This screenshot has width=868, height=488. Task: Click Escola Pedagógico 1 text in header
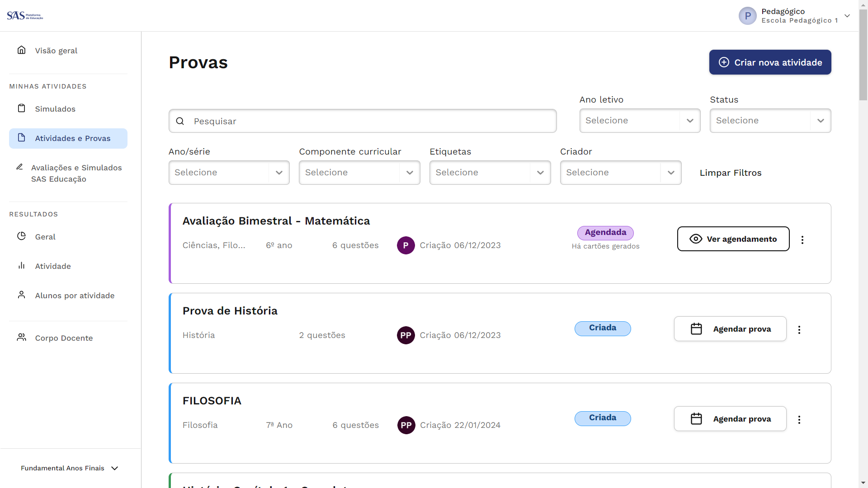[x=800, y=21]
